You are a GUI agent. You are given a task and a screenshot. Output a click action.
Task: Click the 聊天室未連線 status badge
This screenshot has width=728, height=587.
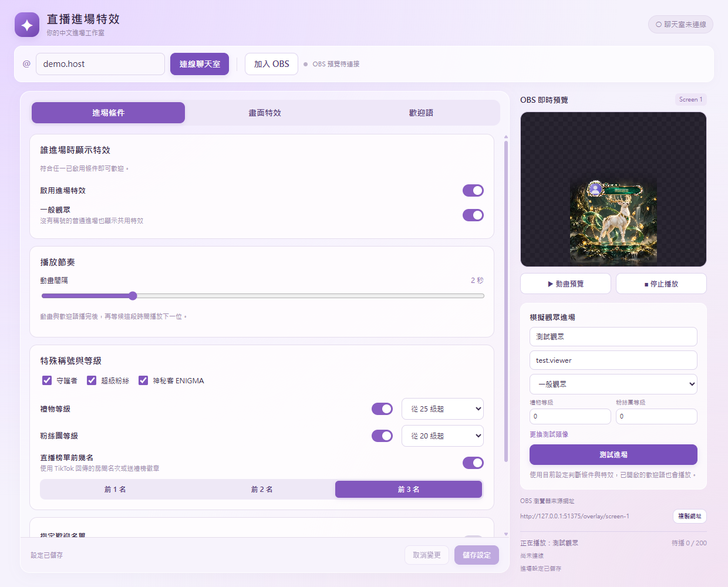coord(681,24)
